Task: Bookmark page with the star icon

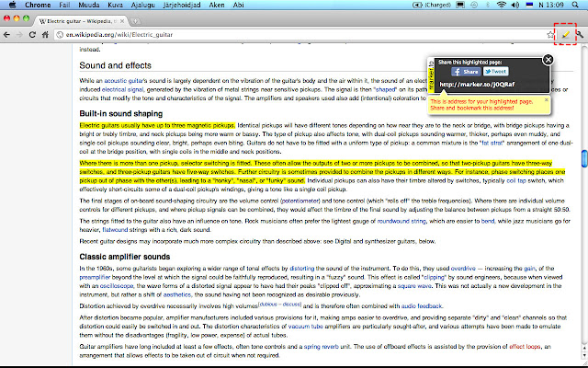Action: pos(549,34)
